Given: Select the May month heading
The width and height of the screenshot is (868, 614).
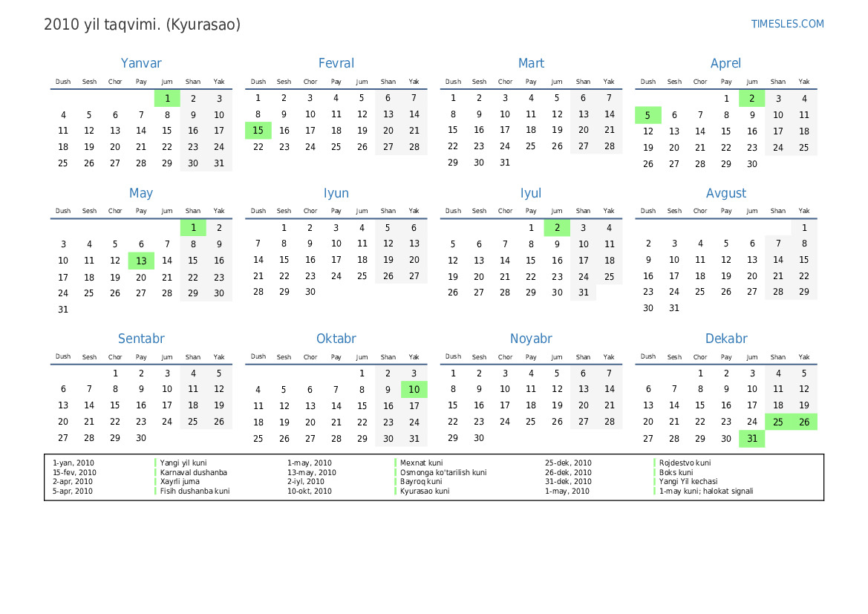Looking at the screenshot, I should [141, 193].
